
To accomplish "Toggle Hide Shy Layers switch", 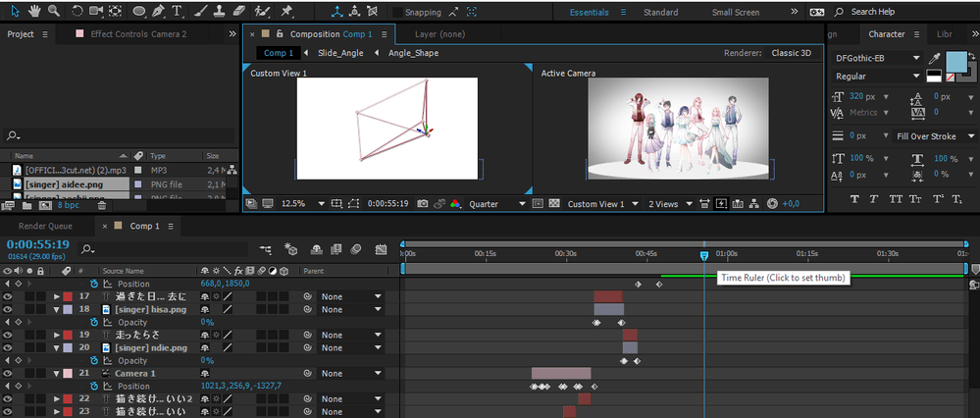I will (x=317, y=250).
